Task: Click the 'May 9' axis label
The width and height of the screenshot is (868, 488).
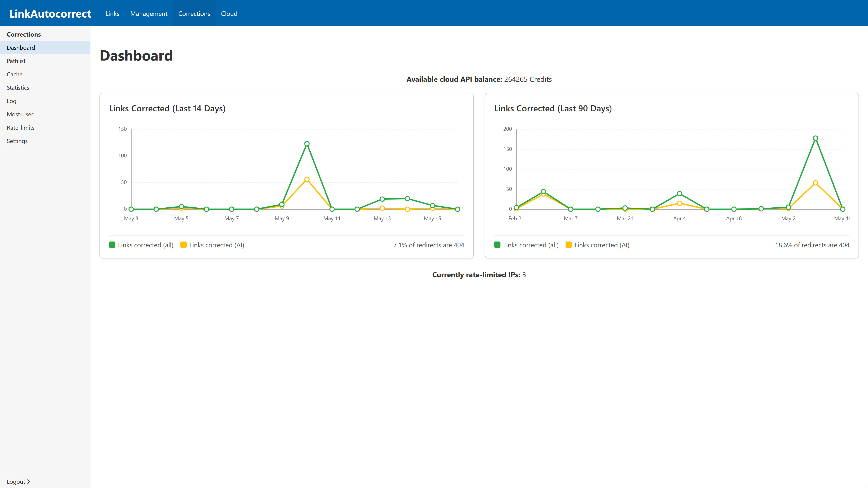Action: [x=282, y=218]
